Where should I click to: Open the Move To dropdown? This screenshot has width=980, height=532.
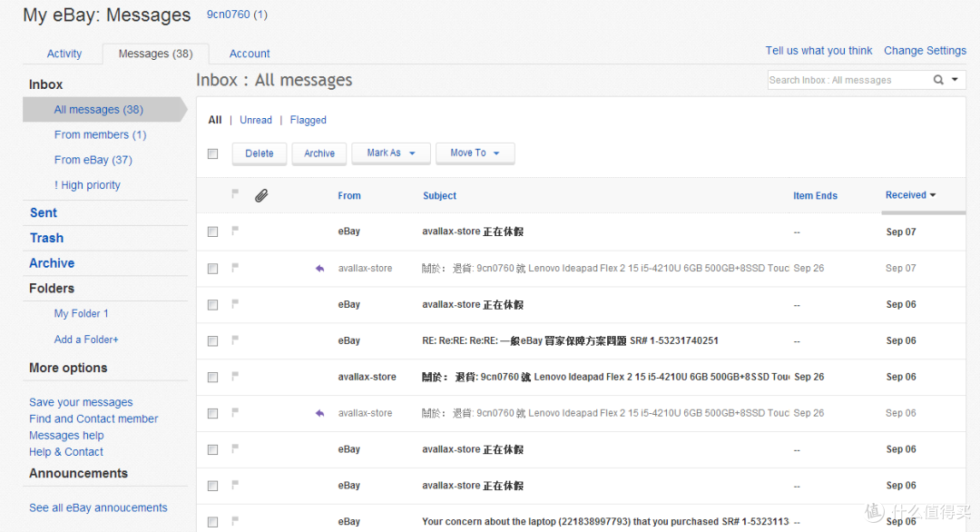click(475, 153)
